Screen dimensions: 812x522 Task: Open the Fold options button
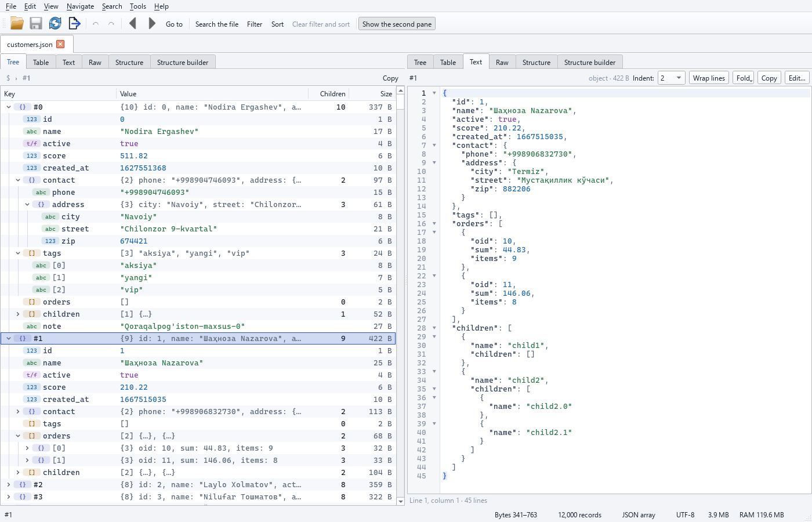pyautogui.click(x=744, y=78)
